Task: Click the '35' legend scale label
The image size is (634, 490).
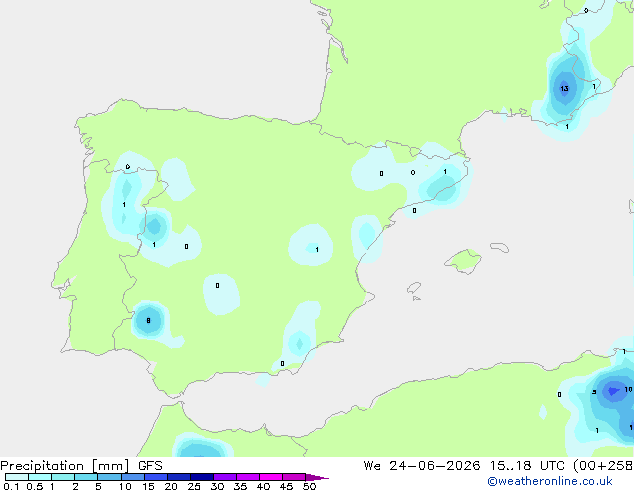Action: tap(240, 486)
